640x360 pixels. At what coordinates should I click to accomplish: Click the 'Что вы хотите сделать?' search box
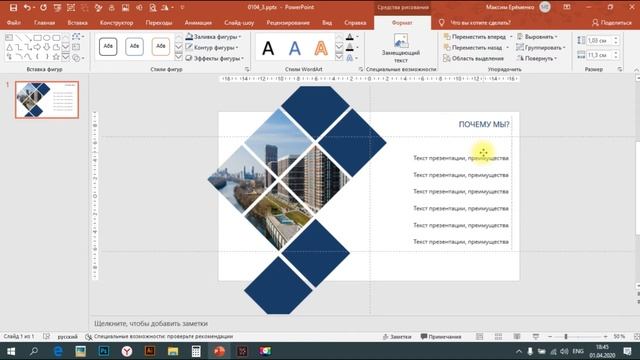pos(480,23)
